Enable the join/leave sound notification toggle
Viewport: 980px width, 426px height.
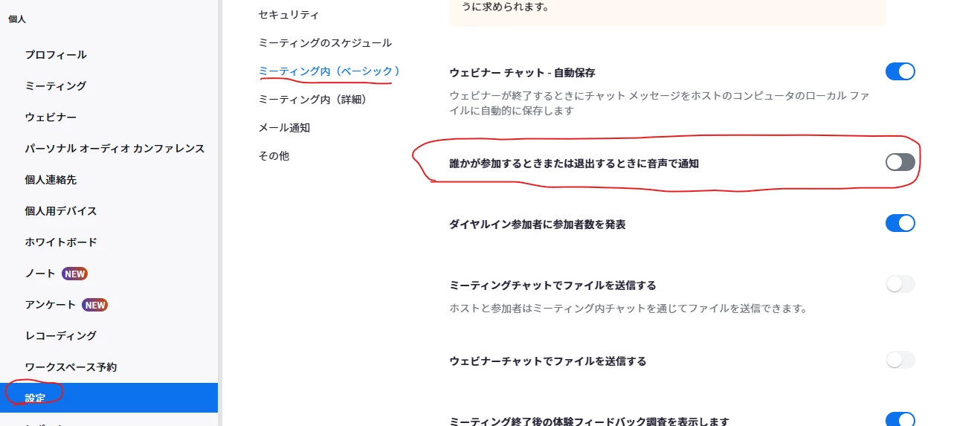pos(900,163)
